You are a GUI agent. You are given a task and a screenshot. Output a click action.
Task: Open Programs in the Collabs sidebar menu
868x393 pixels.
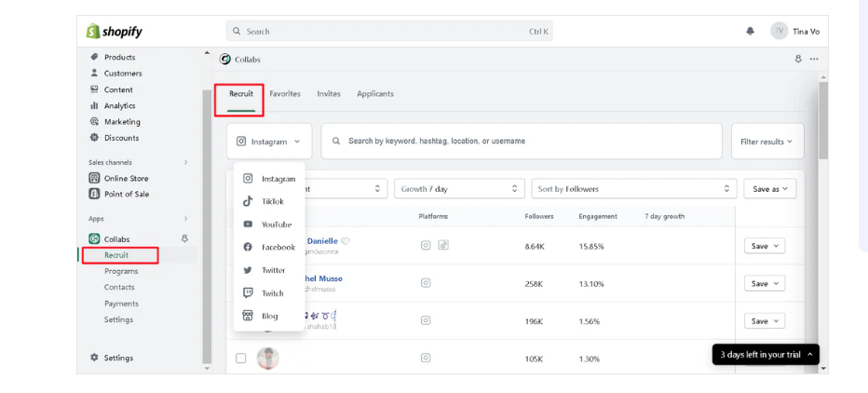click(121, 271)
